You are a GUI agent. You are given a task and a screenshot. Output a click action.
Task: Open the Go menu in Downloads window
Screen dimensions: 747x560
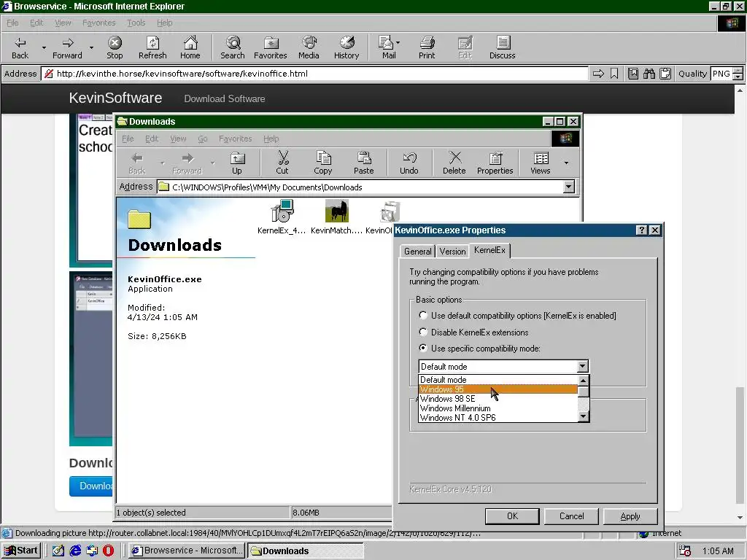tap(203, 139)
